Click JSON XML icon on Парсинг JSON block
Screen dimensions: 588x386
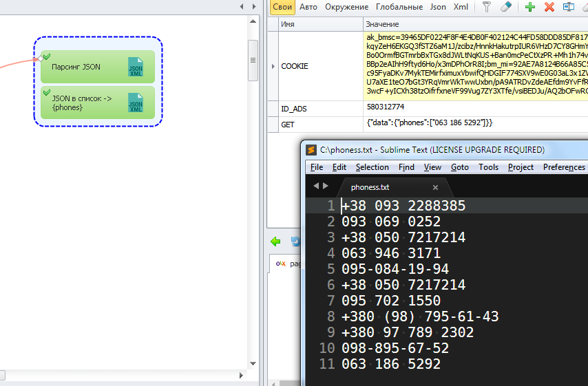[136, 67]
